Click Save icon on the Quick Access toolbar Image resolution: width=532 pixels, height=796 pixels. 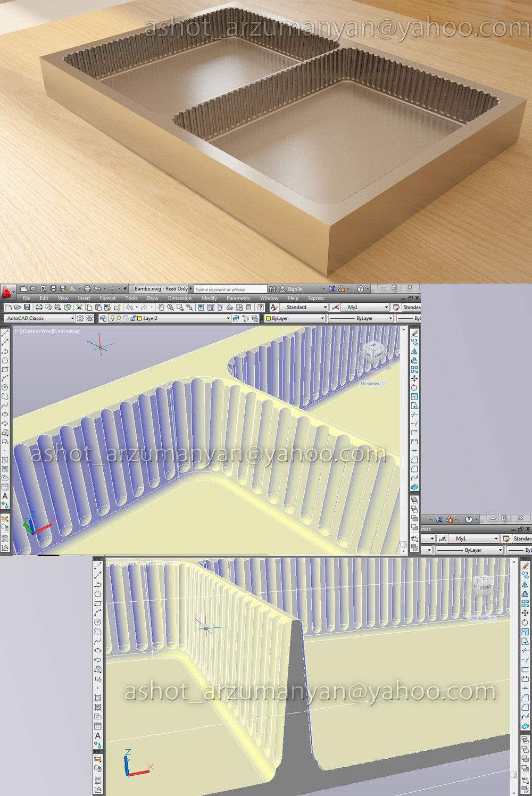coord(53,289)
